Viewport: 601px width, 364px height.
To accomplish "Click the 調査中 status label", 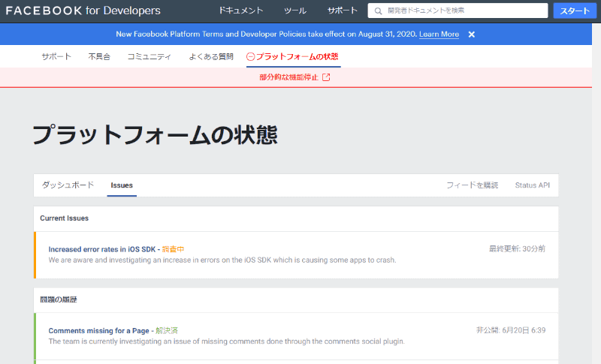I will (x=173, y=249).
